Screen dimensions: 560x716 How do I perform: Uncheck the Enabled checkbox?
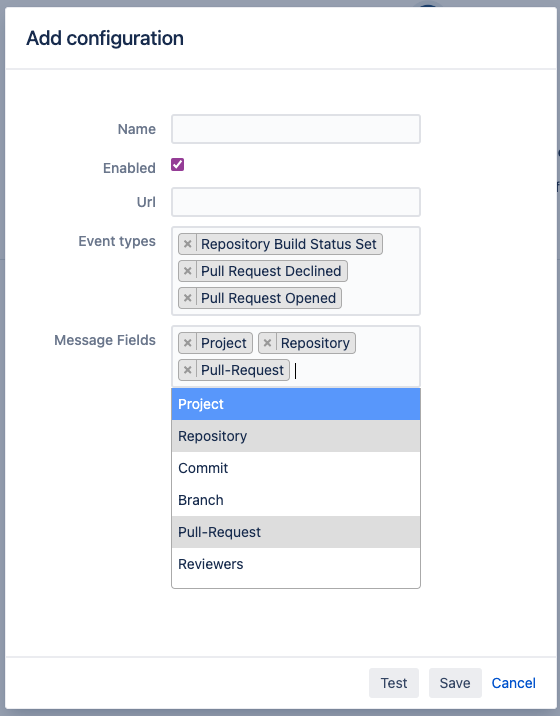pos(177,165)
